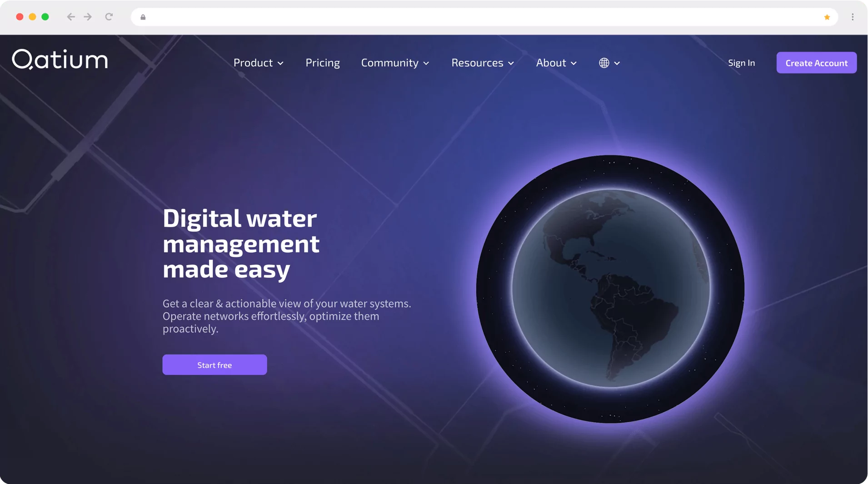This screenshot has width=868, height=484.
Task: Go to the Pricing page
Action: [323, 63]
